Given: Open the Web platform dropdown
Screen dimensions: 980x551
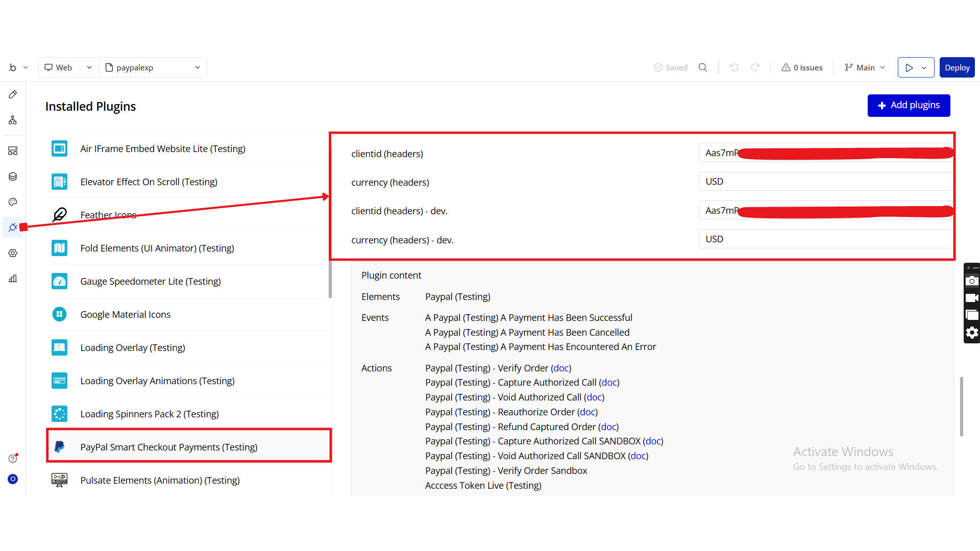Looking at the screenshot, I should pyautogui.click(x=68, y=67).
